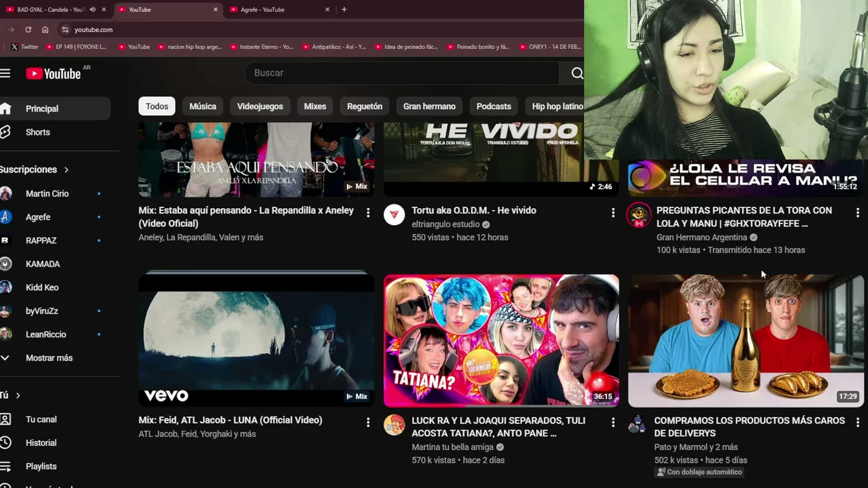868x488 pixels.
Task: Select the Todos filter chip
Action: (157, 106)
